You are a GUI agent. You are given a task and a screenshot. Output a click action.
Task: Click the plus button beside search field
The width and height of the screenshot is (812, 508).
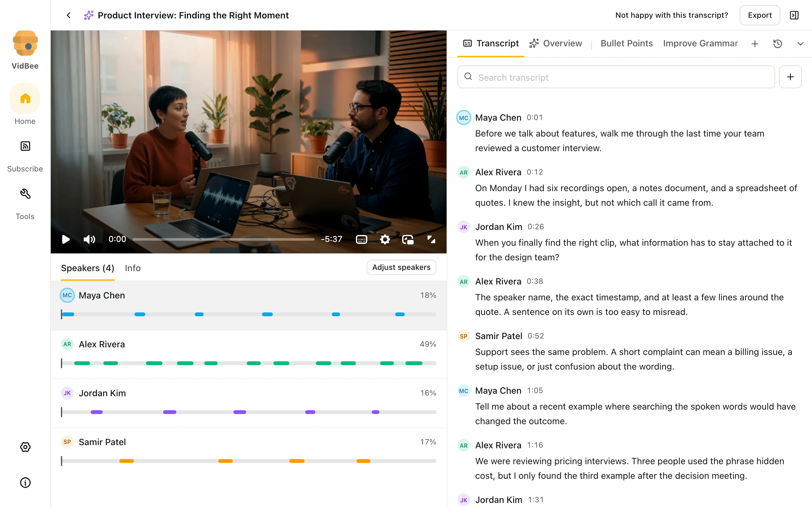tap(790, 77)
